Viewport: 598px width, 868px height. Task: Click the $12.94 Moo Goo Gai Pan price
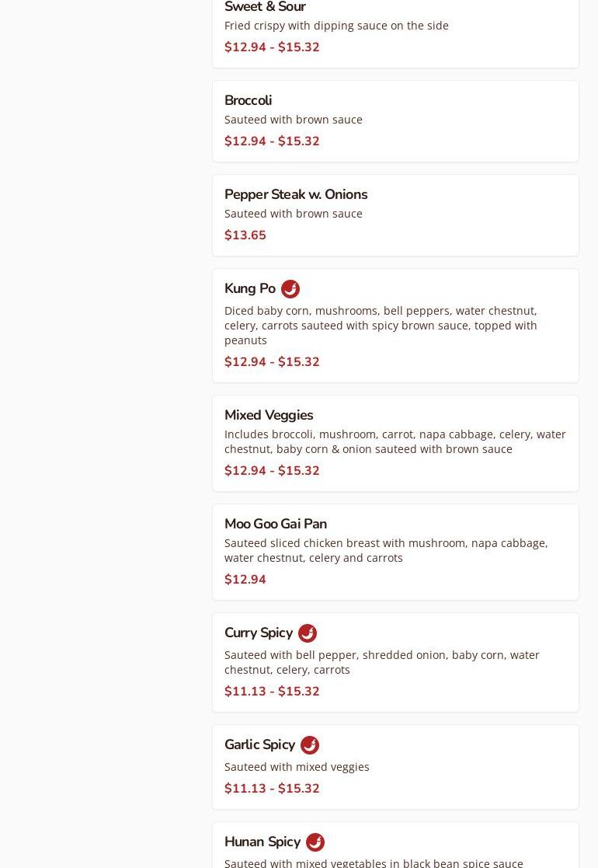[x=245, y=579]
